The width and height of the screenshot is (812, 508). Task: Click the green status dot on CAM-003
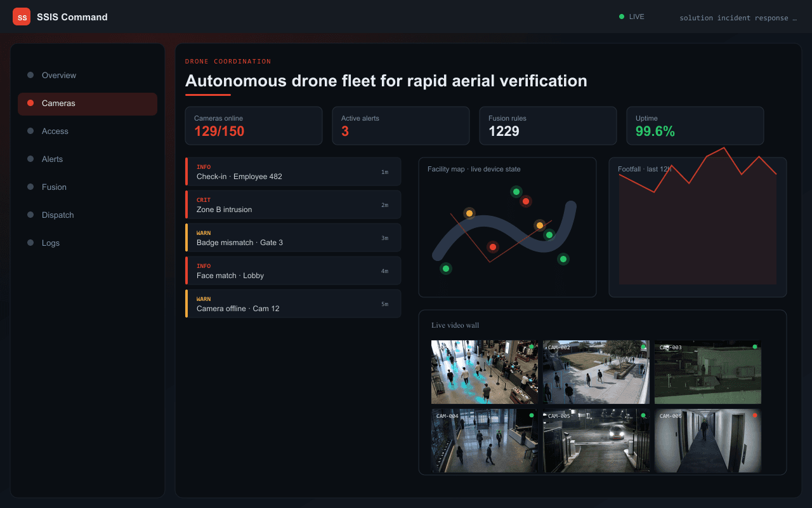click(755, 347)
